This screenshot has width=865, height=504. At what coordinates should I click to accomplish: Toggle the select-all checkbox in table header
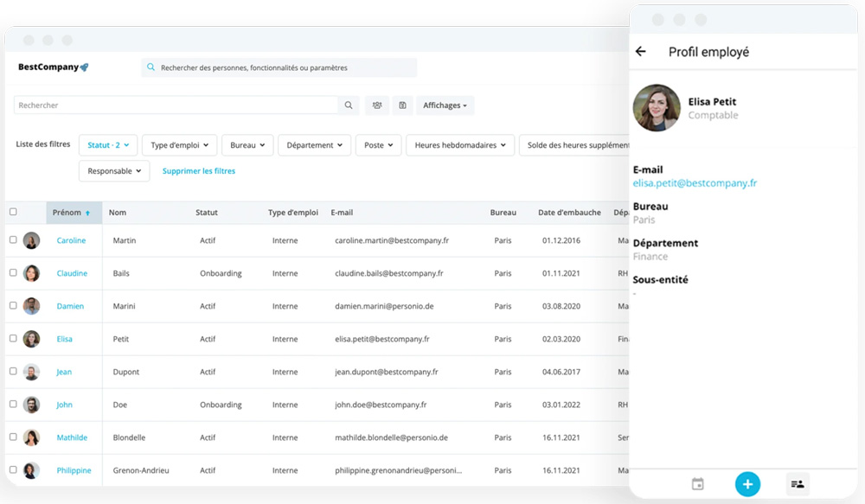[13, 212]
